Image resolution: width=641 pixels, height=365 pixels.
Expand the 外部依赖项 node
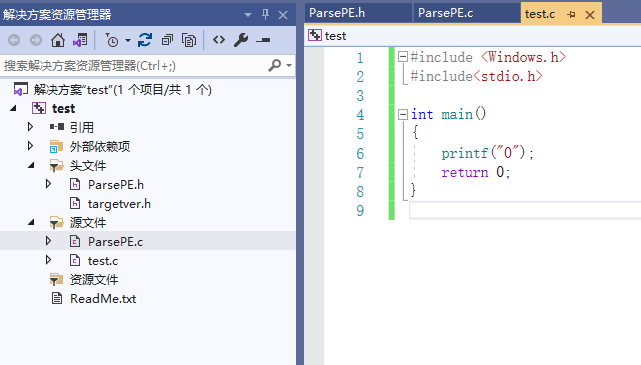click(30, 146)
